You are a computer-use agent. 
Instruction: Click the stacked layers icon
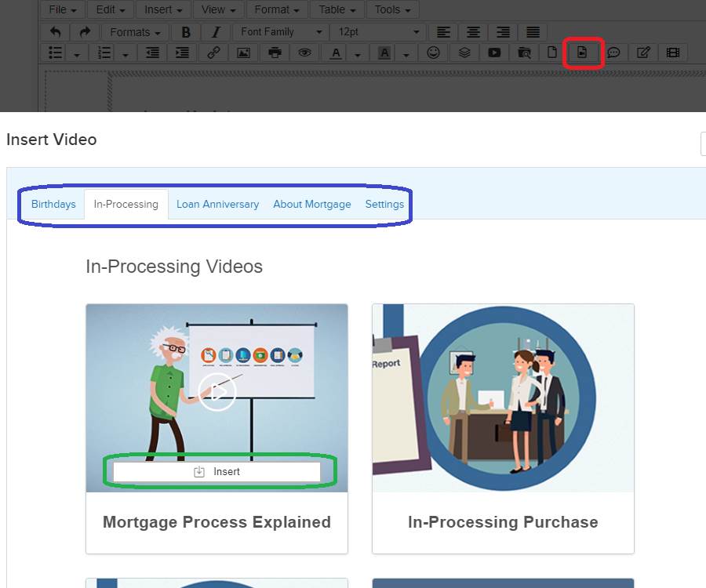pyautogui.click(x=464, y=53)
